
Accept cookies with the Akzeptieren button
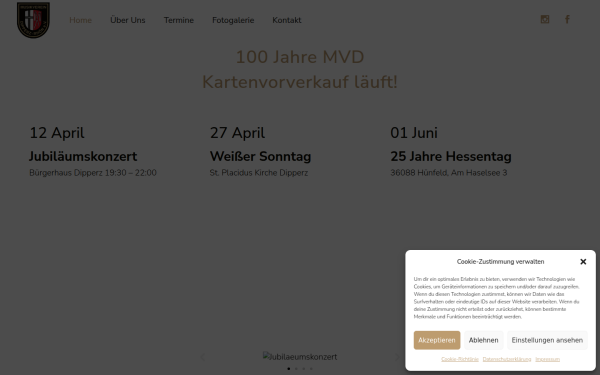[x=437, y=340]
